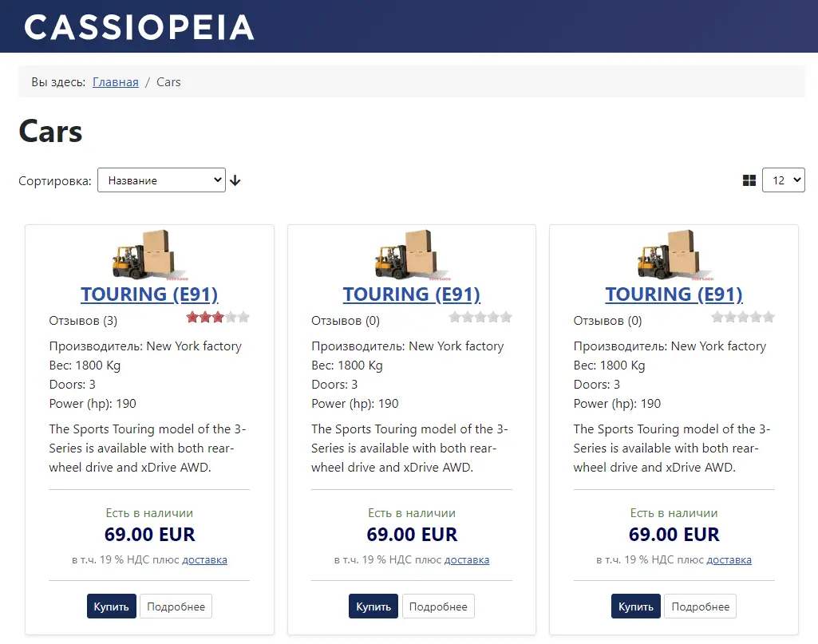818x644 pixels.
Task: Click second product's empty star rating
Action: click(480, 318)
